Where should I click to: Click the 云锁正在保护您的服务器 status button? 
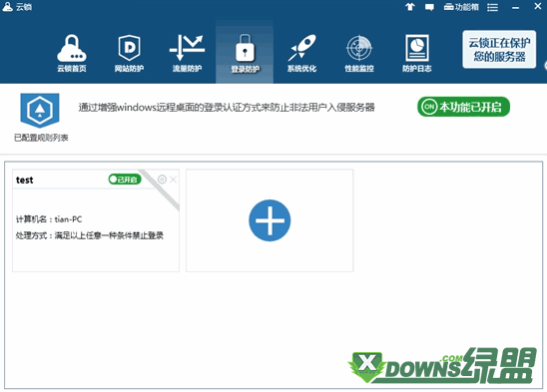coord(499,49)
